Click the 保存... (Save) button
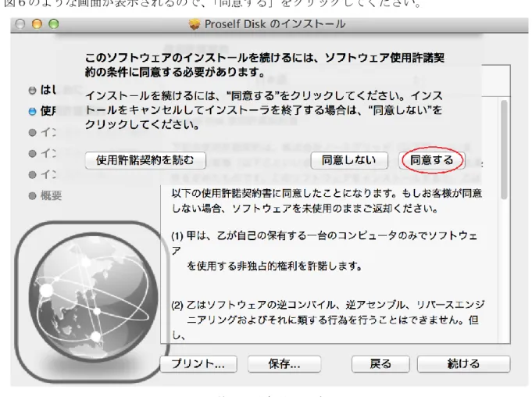 click(x=284, y=364)
